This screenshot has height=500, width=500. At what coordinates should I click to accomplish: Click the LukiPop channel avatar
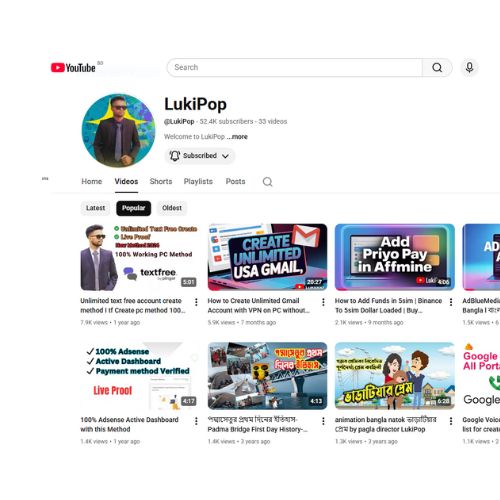click(118, 130)
